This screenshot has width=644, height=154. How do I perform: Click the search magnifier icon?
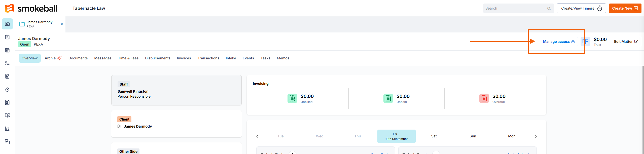click(549, 8)
